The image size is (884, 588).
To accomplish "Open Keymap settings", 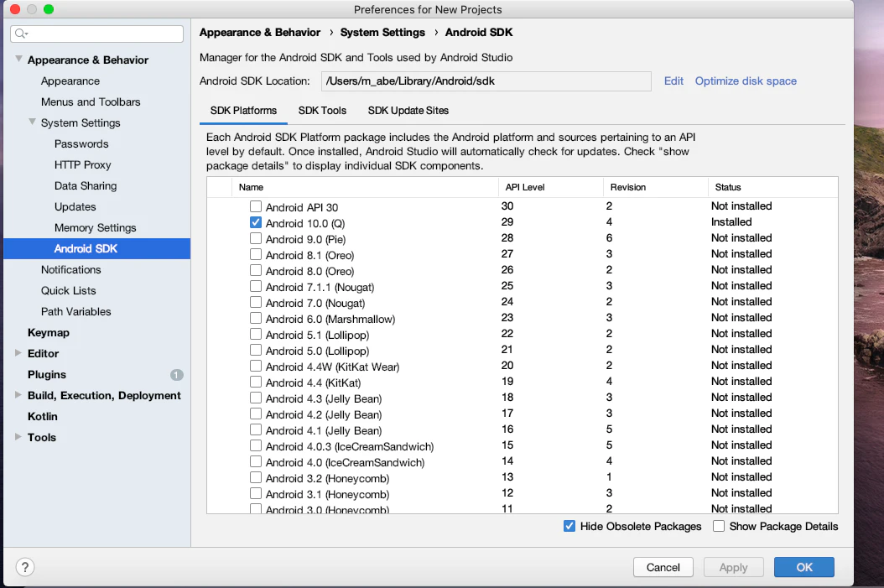I will click(49, 333).
